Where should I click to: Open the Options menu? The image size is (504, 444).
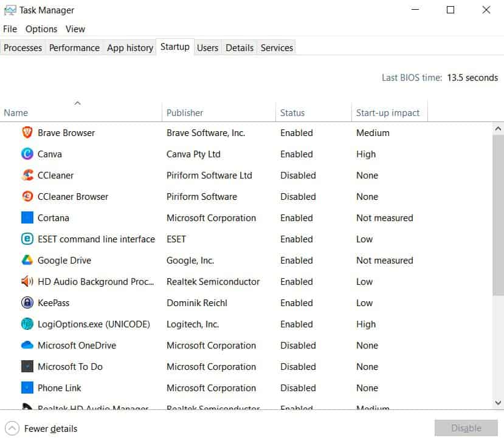point(41,29)
